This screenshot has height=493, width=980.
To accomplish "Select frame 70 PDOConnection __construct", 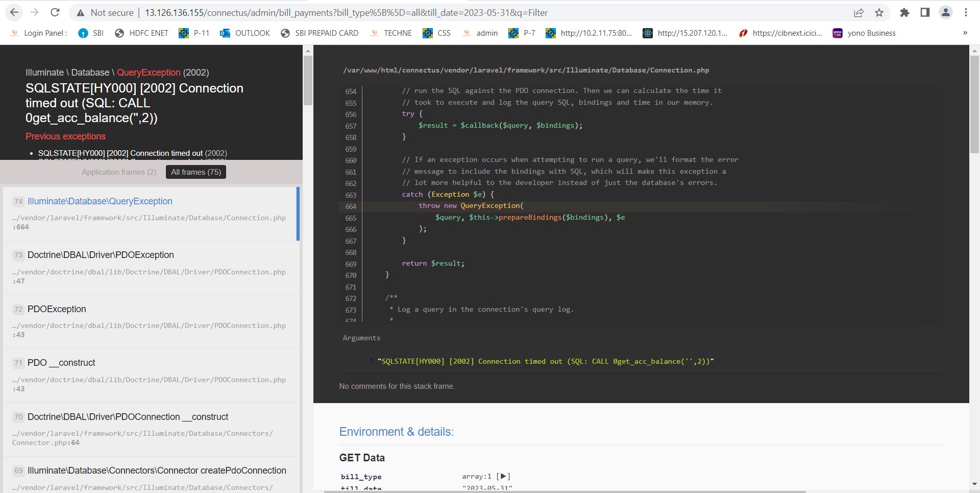I will (151, 430).
